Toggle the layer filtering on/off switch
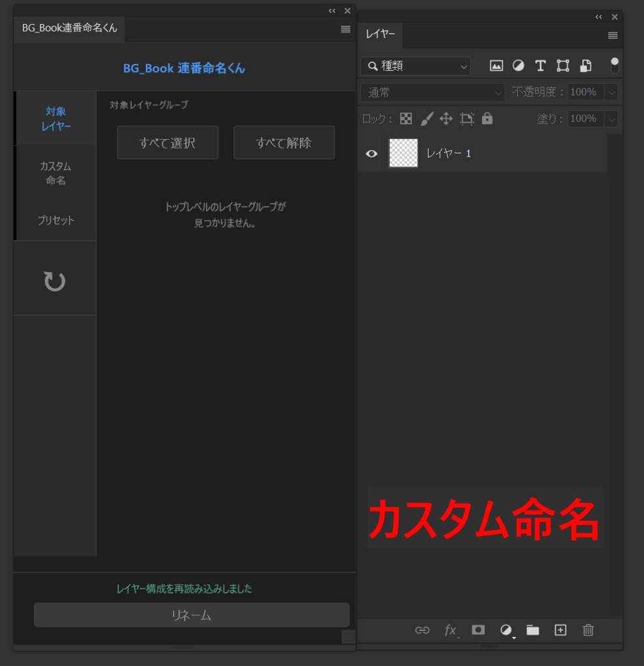Screen dimensions: 644x666 pos(614,66)
